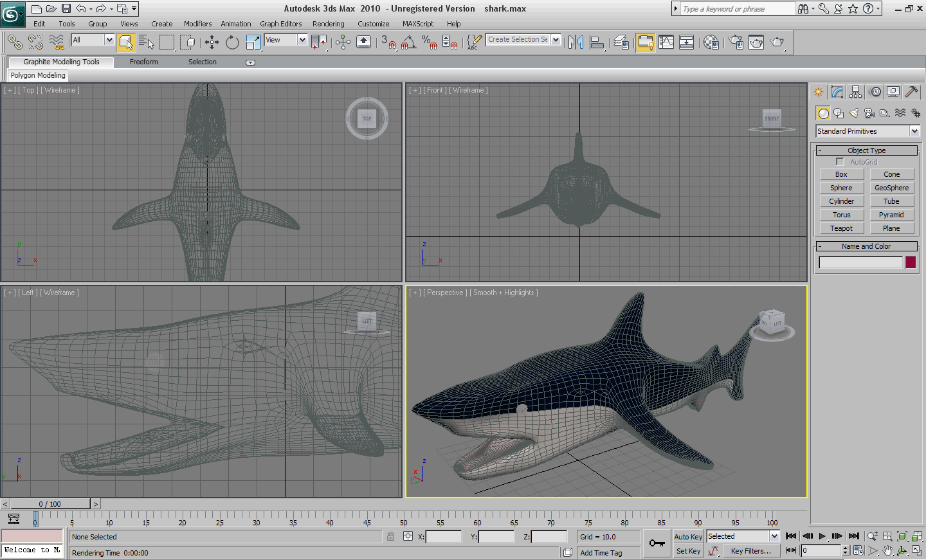Open the Rendering menu
Image resolution: width=926 pixels, height=560 pixels.
point(328,24)
